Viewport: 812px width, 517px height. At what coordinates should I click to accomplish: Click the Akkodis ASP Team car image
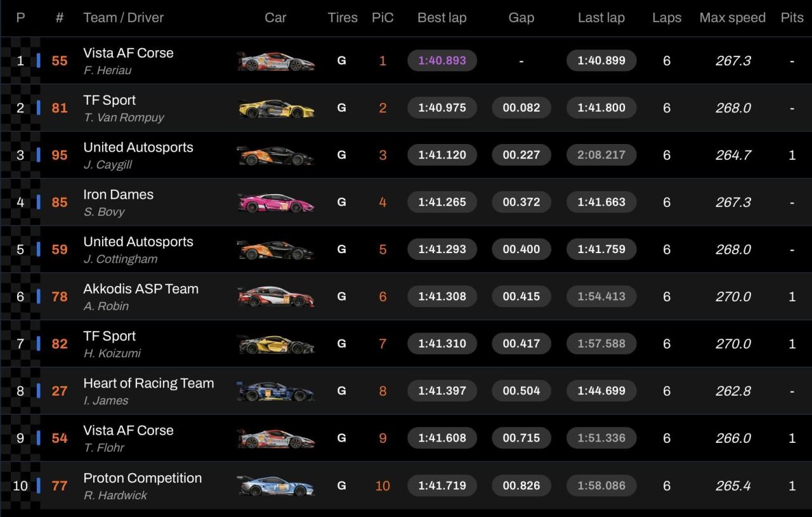[x=275, y=296]
